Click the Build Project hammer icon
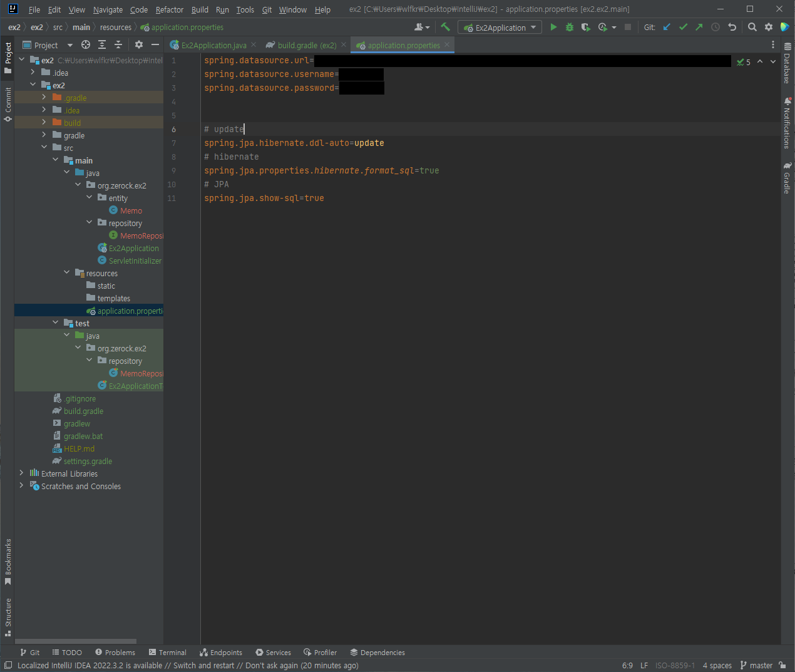The height and width of the screenshot is (672, 795). (445, 27)
